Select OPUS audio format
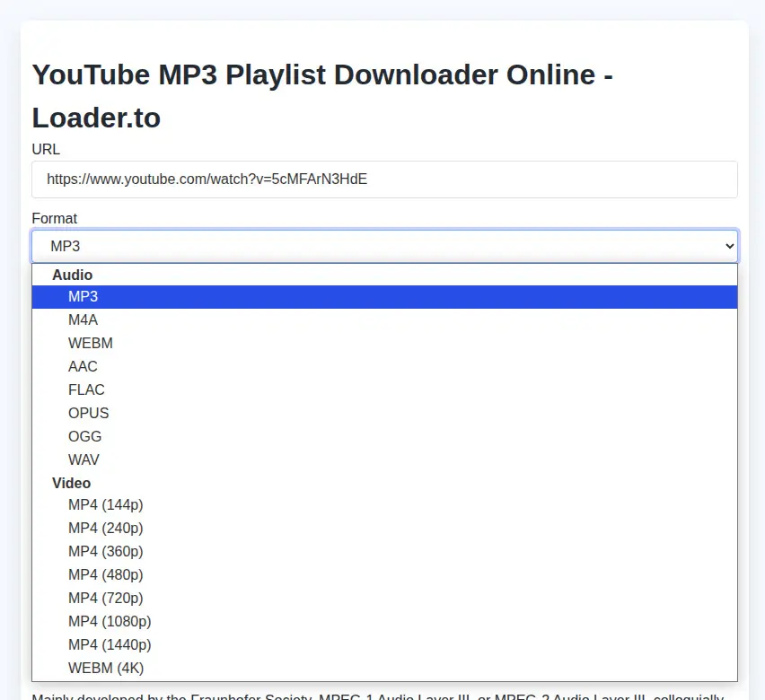The height and width of the screenshot is (700, 765). tap(384, 413)
